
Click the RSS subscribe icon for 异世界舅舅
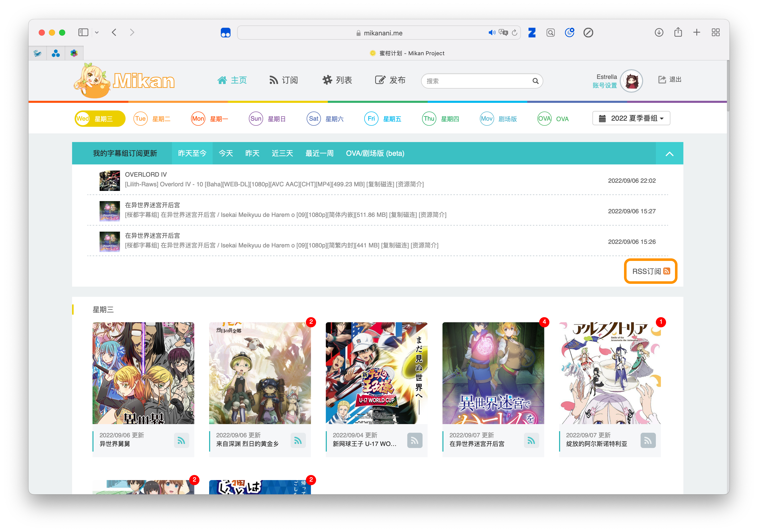181,440
